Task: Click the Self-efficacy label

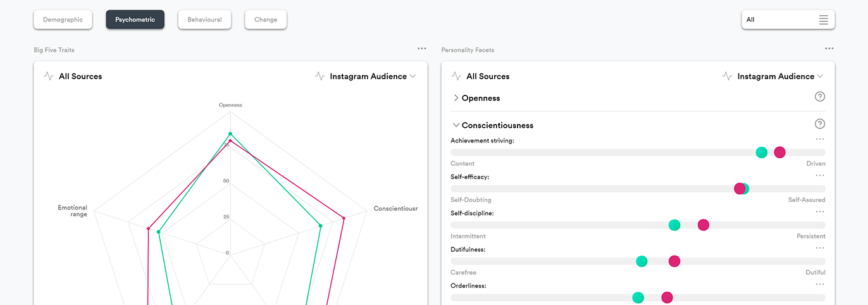Action: click(x=469, y=177)
